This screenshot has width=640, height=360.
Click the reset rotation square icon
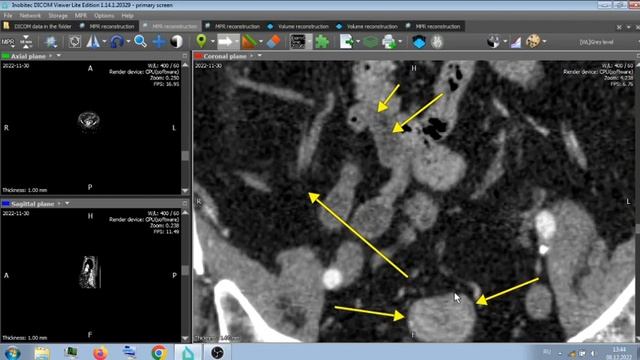[x=74, y=42]
